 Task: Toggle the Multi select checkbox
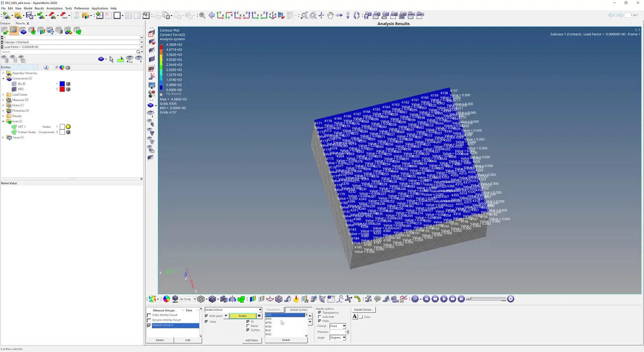(206, 316)
